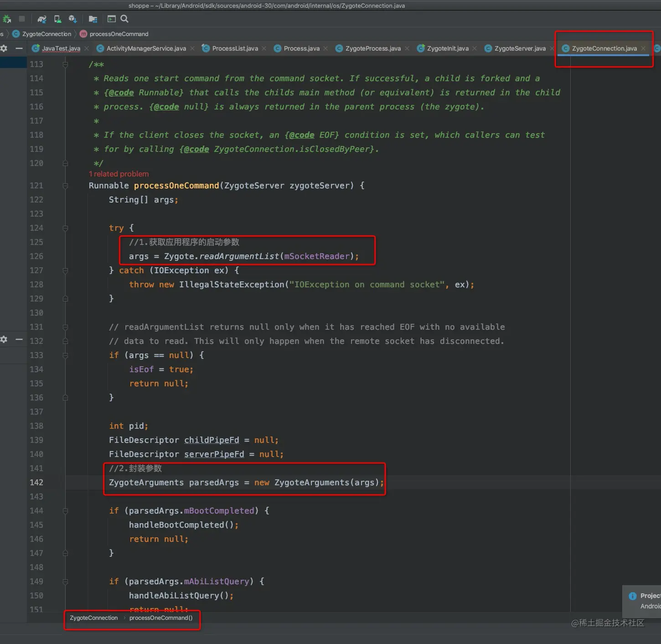This screenshot has height=644, width=661.
Task: Click mBootCompleted field on line 144
Action: tap(219, 511)
